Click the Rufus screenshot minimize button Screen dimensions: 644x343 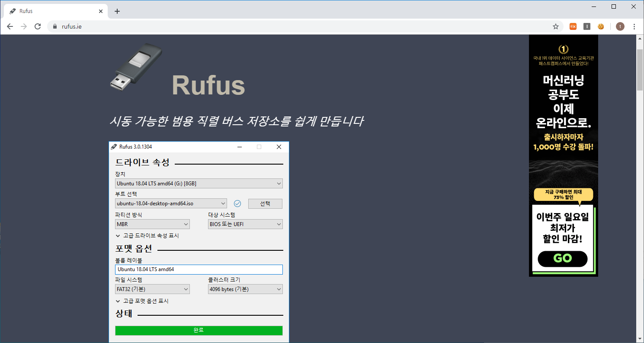pyautogui.click(x=240, y=147)
